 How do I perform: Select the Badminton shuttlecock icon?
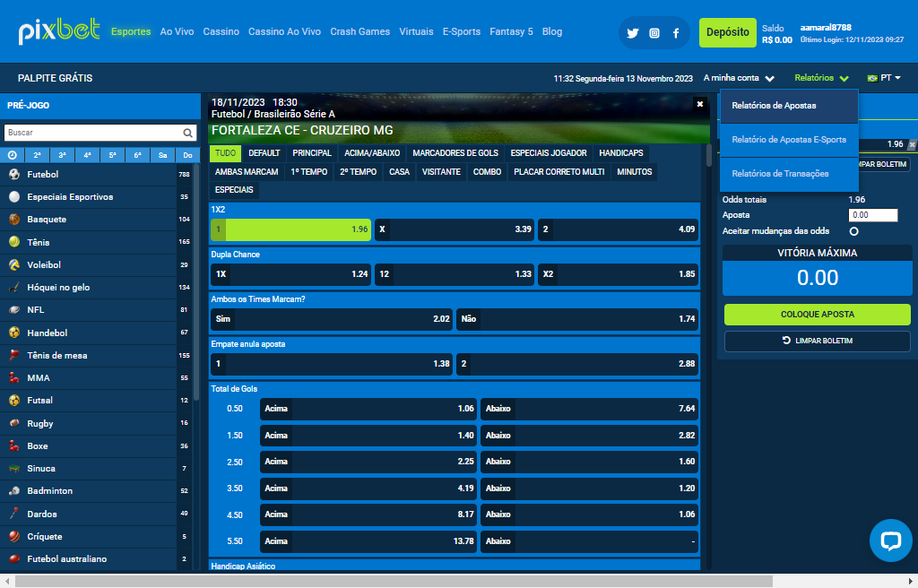pyautogui.click(x=14, y=491)
